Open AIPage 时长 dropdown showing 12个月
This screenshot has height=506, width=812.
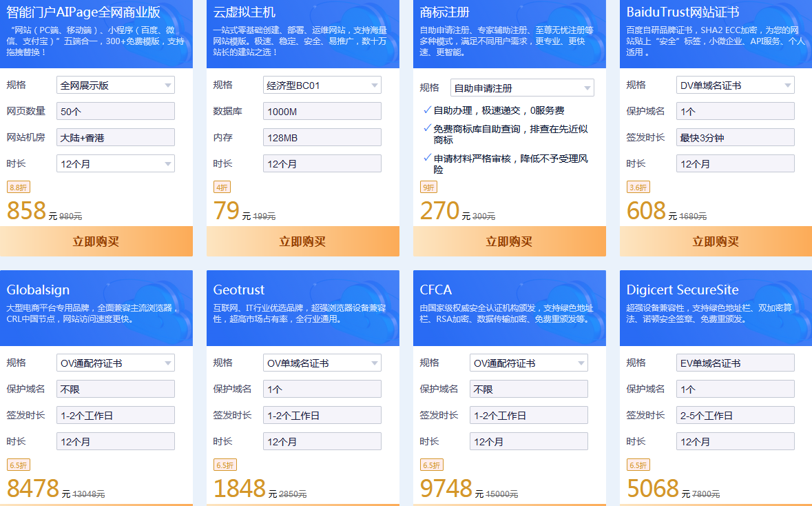pyautogui.click(x=116, y=164)
